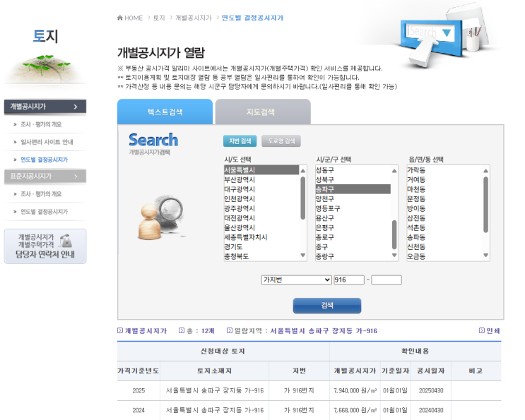Select 가락동 in the 읍/면/동 list

coord(444,170)
